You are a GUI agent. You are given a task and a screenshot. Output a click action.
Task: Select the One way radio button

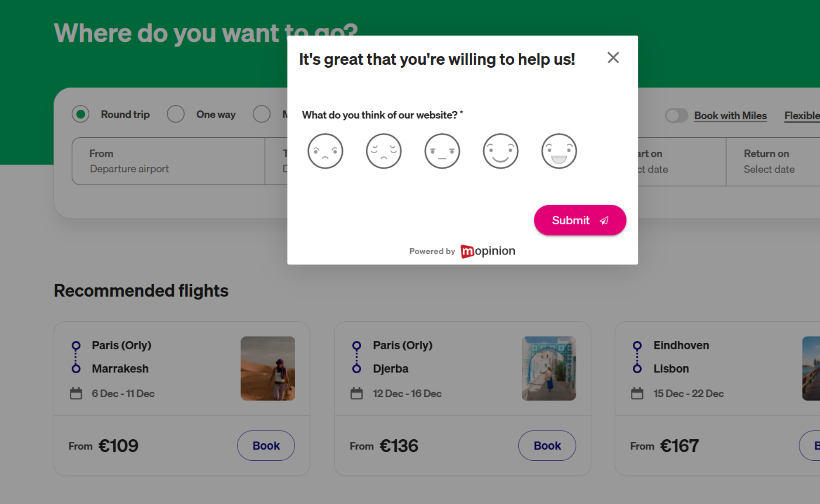pos(176,115)
